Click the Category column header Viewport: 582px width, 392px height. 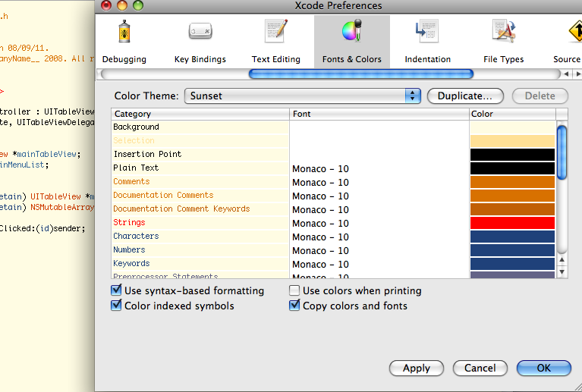pyautogui.click(x=200, y=114)
